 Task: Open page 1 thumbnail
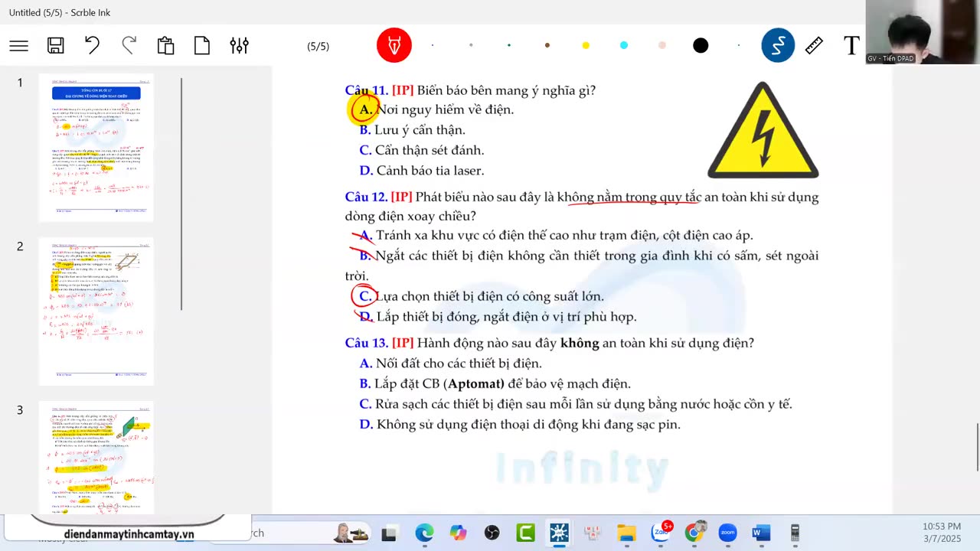(96, 148)
